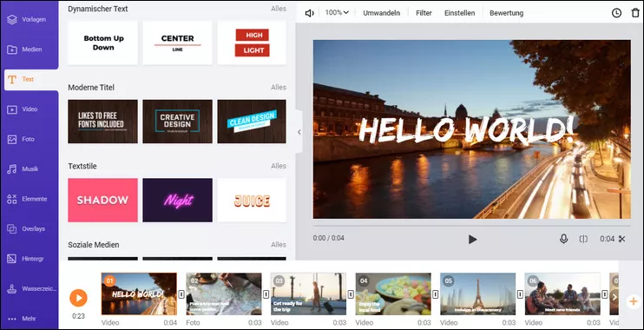Select storyboard clip 05 Eiffel Tower
Image resolution: width=644 pixels, height=330 pixels.
[x=477, y=294]
